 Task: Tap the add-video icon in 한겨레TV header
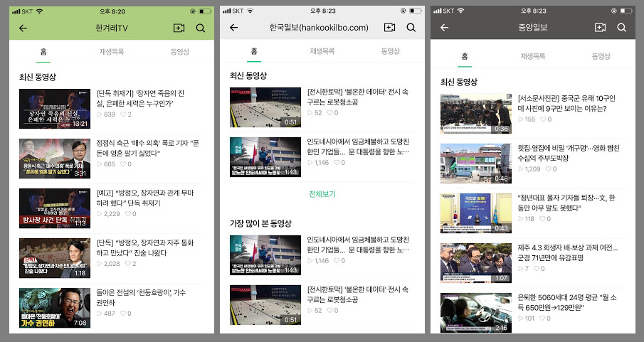tap(179, 28)
